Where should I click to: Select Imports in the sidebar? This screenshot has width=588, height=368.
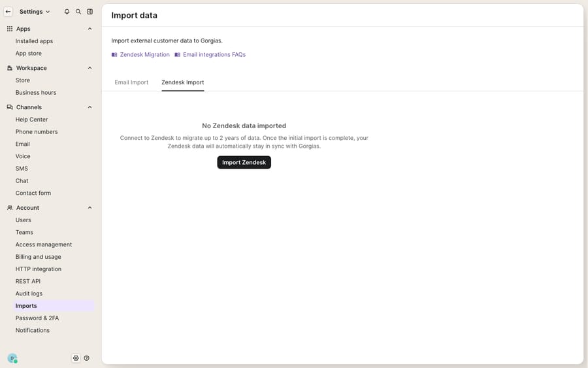[x=54, y=306]
